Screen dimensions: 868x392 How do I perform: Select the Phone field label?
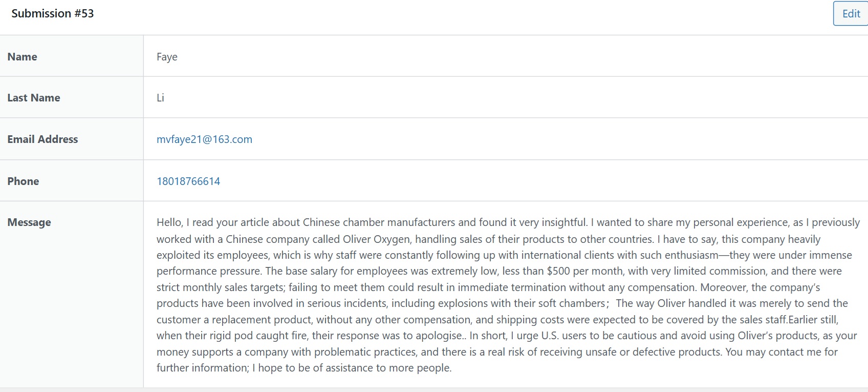coord(23,181)
